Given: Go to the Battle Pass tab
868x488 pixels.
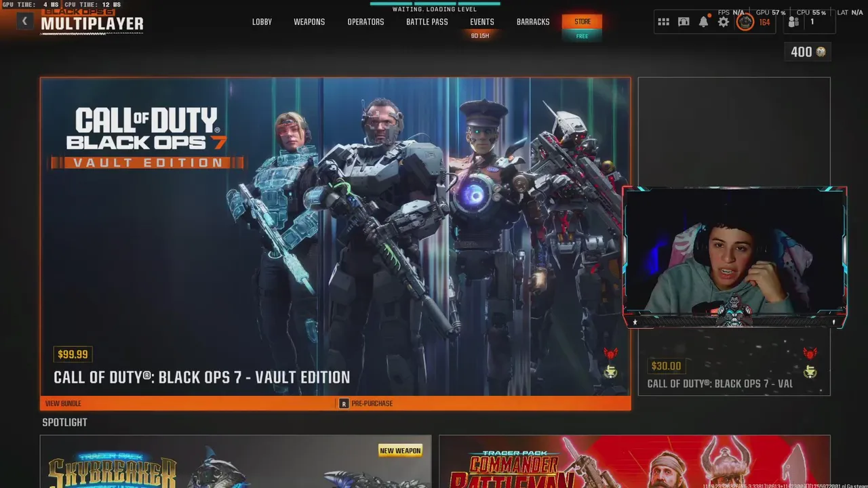Looking at the screenshot, I should coord(427,22).
